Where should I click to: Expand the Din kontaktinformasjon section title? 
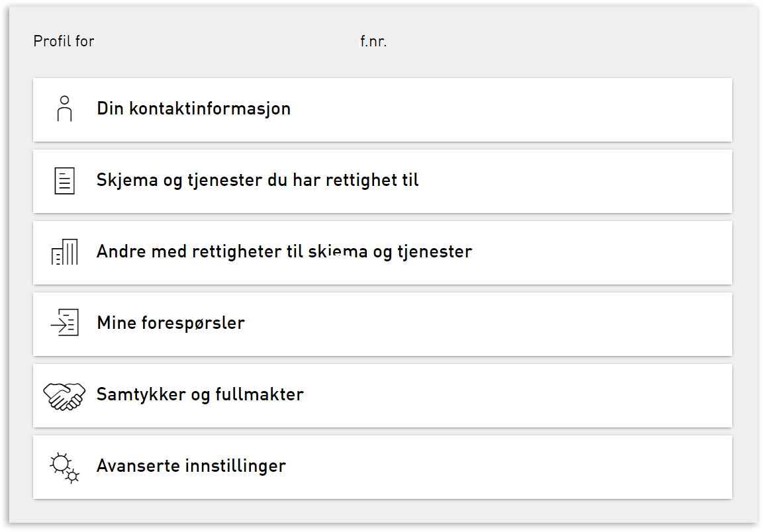pyautogui.click(x=193, y=109)
